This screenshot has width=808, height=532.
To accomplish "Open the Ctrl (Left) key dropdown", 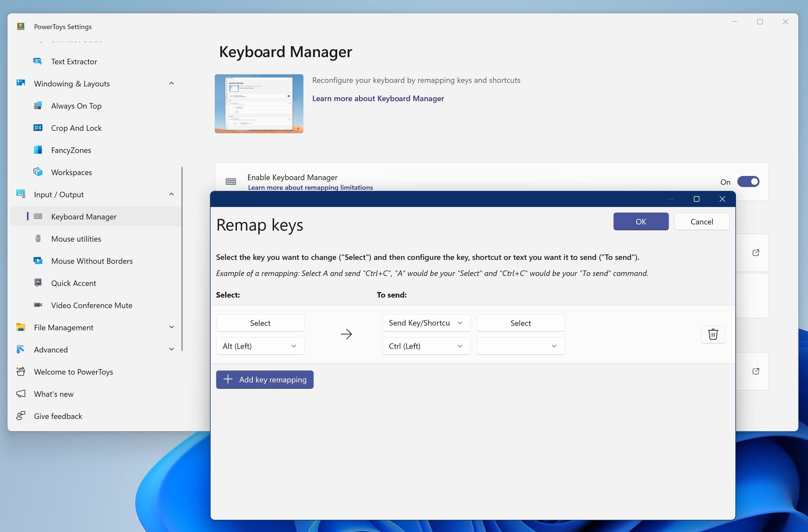I will [426, 346].
